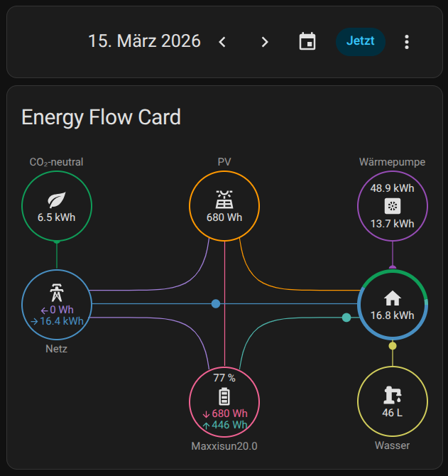
Task: Click the 77 % battery level
Action: pos(224,378)
